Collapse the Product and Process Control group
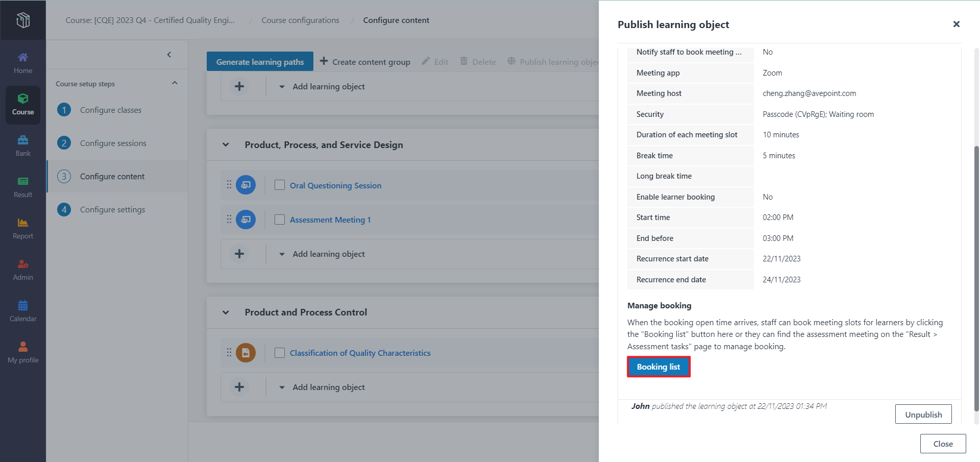Screen dimensions: 980x462 226,312
